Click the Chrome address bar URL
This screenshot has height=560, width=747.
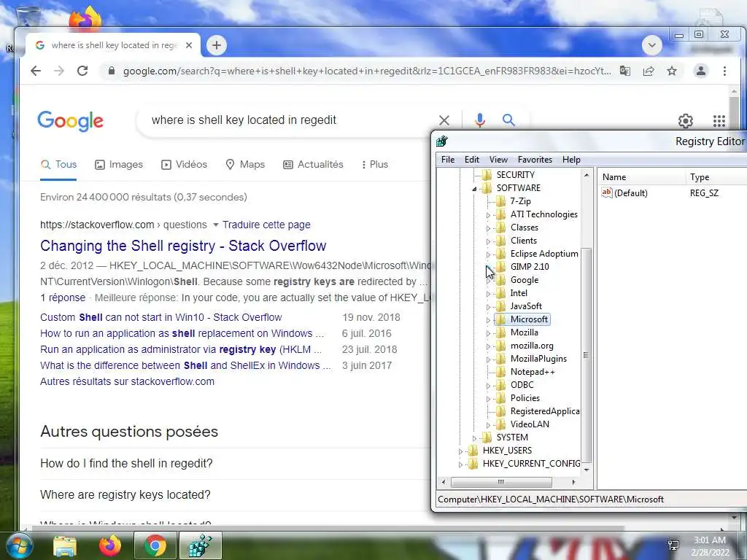(x=367, y=71)
